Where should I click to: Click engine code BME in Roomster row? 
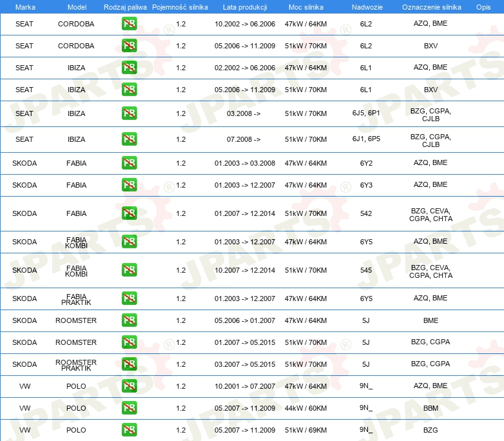tap(431, 320)
